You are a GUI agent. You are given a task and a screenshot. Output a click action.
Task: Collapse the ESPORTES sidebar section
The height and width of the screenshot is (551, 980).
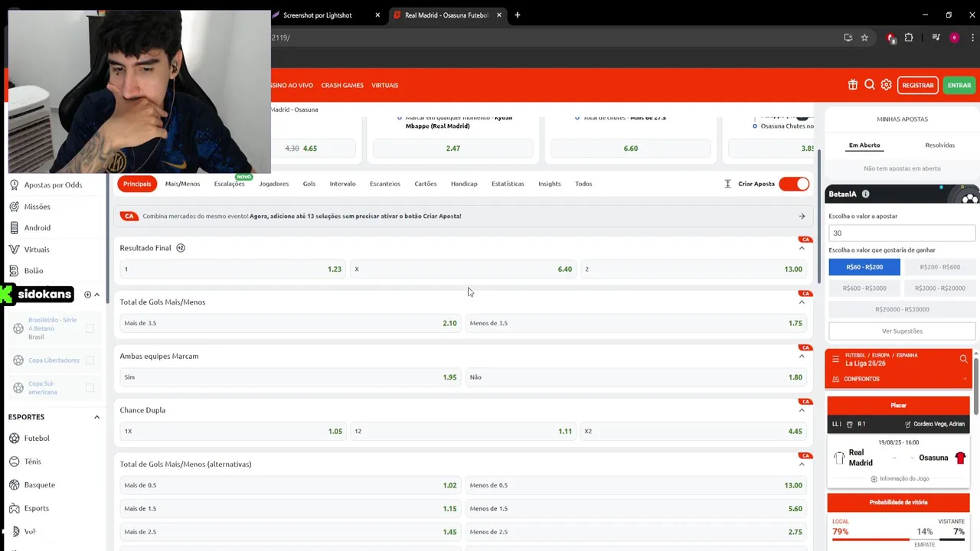click(96, 417)
